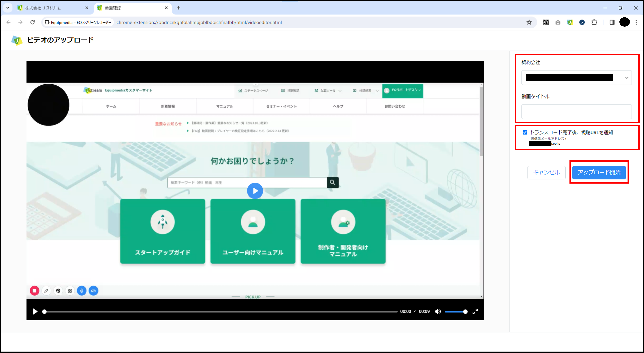Click the FAQ 動画説明 notice link
Image resolution: width=644 pixels, height=353 pixels.
coord(240,131)
